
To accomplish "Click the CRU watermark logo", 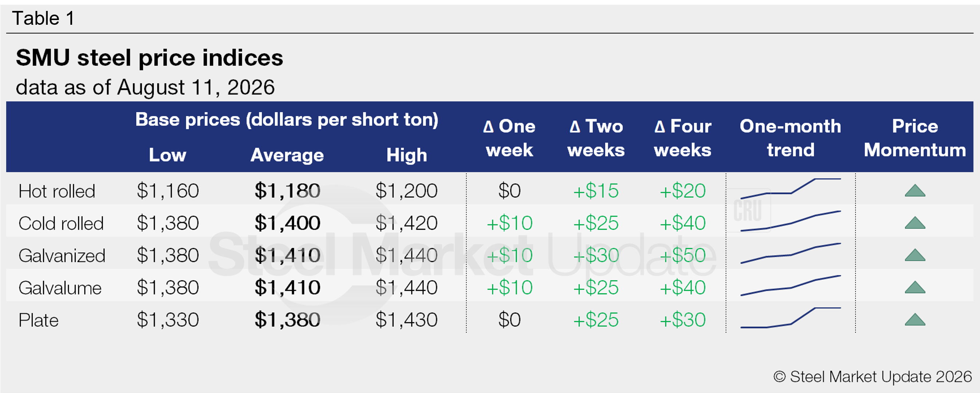I will (748, 211).
